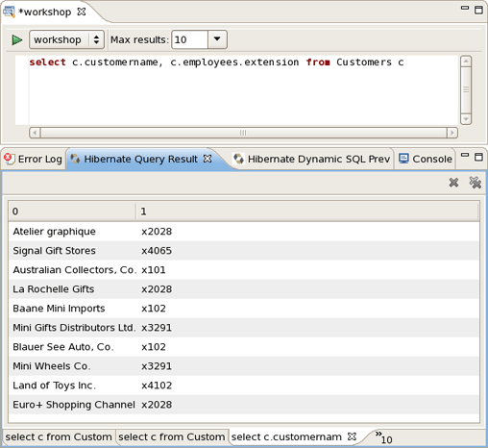Select the 'select c.customernam' result tab
This screenshot has height=448, width=488.
(286, 437)
